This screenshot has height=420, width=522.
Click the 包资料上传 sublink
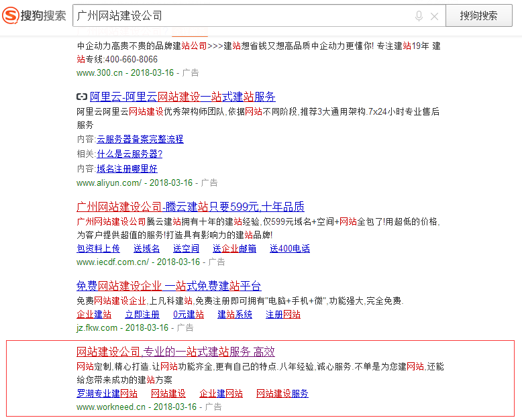point(98,248)
